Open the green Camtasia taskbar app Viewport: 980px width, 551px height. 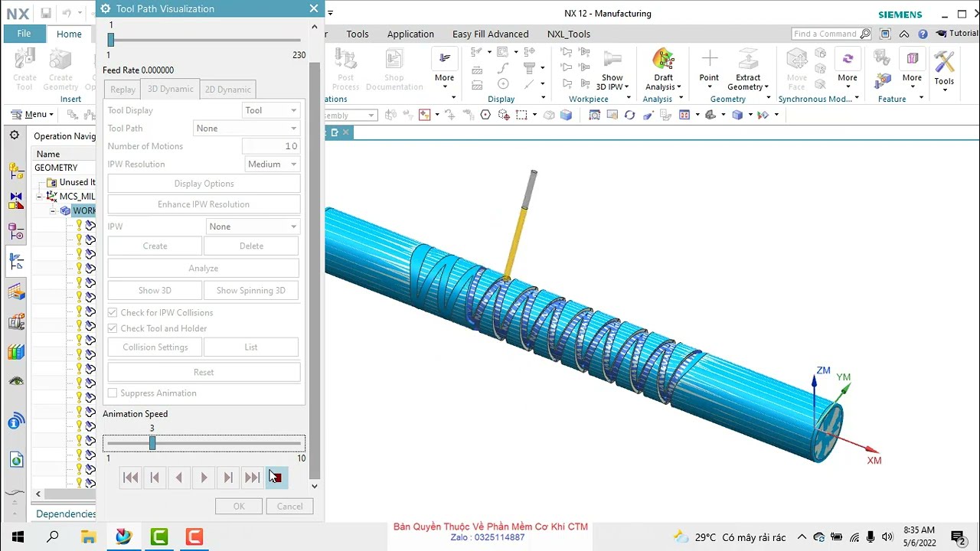click(x=159, y=537)
